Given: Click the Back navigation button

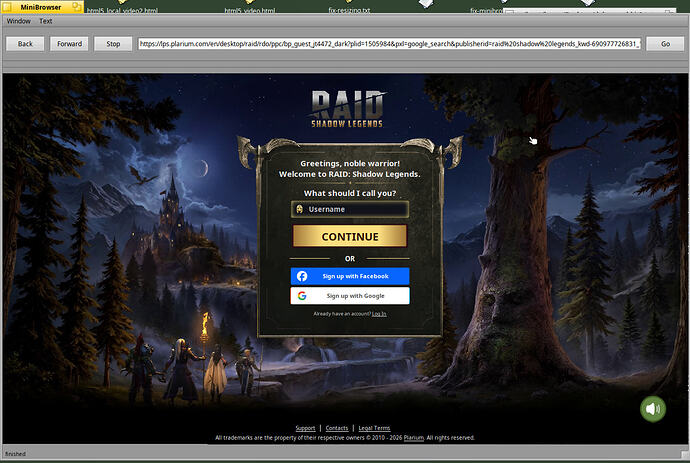Looking at the screenshot, I should (25, 44).
